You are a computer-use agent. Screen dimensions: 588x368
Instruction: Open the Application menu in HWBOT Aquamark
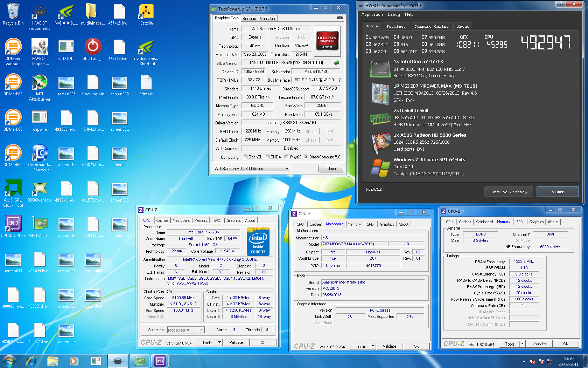(372, 14)
